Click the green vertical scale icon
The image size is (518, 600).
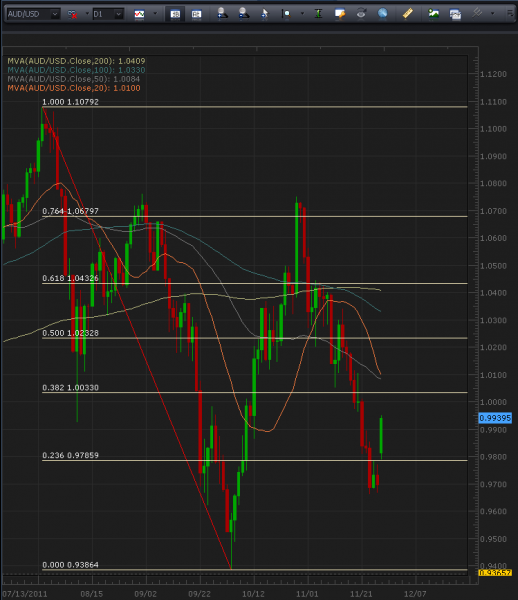click(x=318, y=14)
